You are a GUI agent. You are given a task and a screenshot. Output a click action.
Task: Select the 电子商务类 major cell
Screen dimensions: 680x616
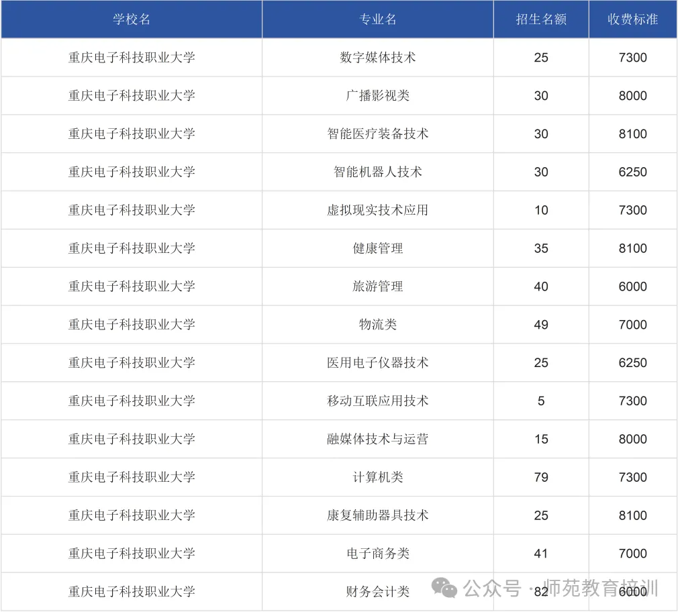click(378, 553)
